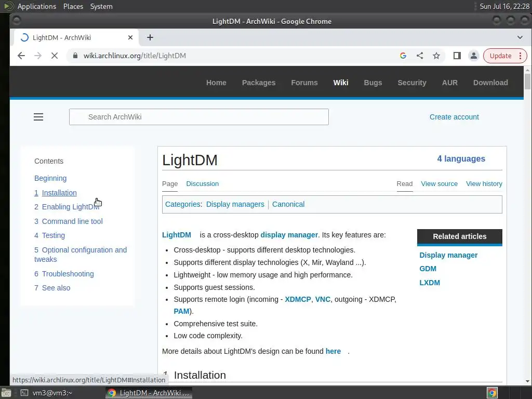
Task: View site security lock info
Action: coord(75,56)
